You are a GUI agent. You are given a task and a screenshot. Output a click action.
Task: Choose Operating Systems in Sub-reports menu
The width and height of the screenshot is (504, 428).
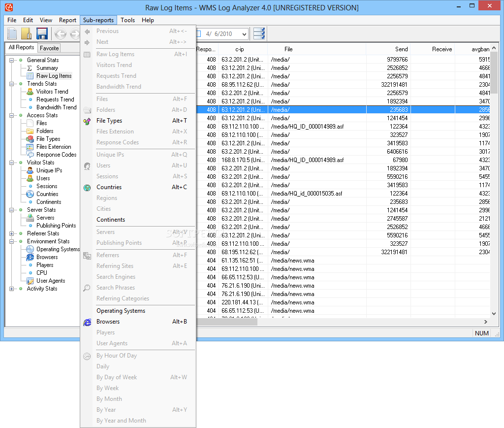[138, 311]
